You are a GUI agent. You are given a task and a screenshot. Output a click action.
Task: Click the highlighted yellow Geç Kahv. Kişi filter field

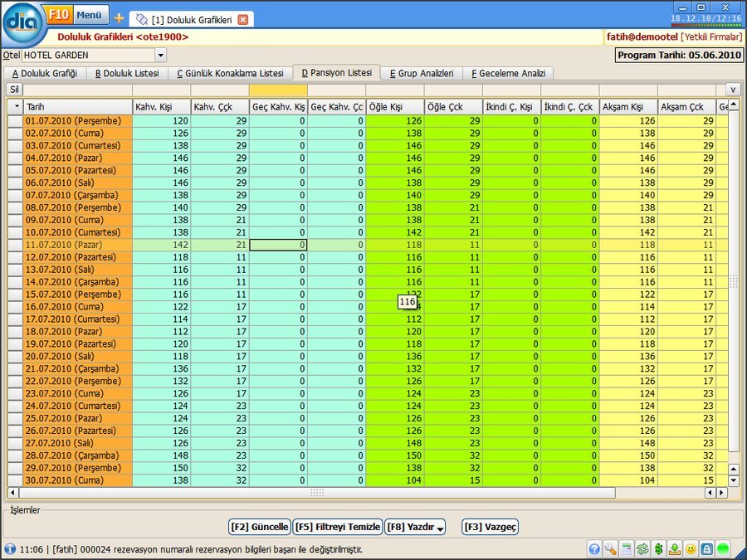click(278, 90)
